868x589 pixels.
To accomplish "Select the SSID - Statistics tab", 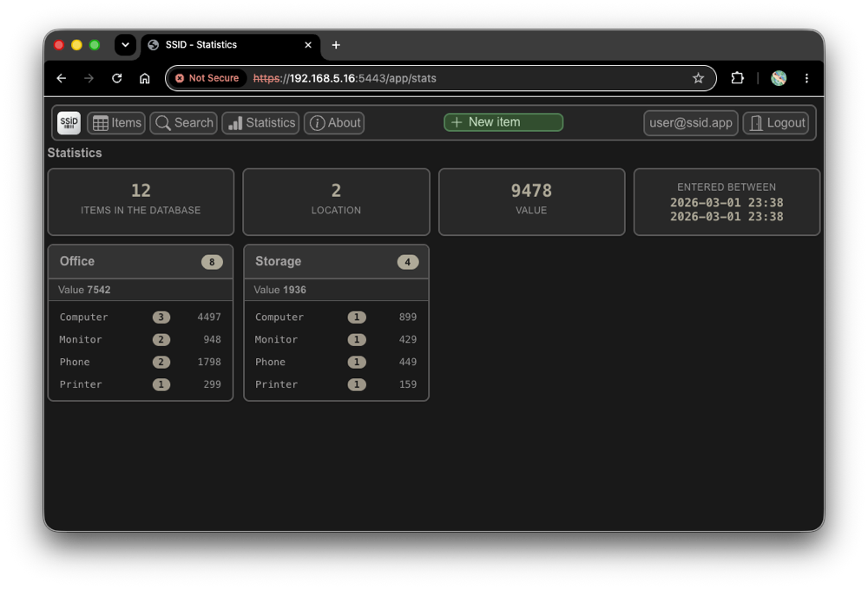I will click(x=232, y=45).
